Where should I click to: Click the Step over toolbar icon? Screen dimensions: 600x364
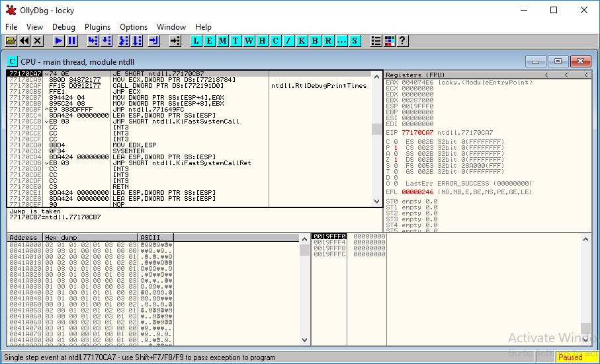click(107, 40)
